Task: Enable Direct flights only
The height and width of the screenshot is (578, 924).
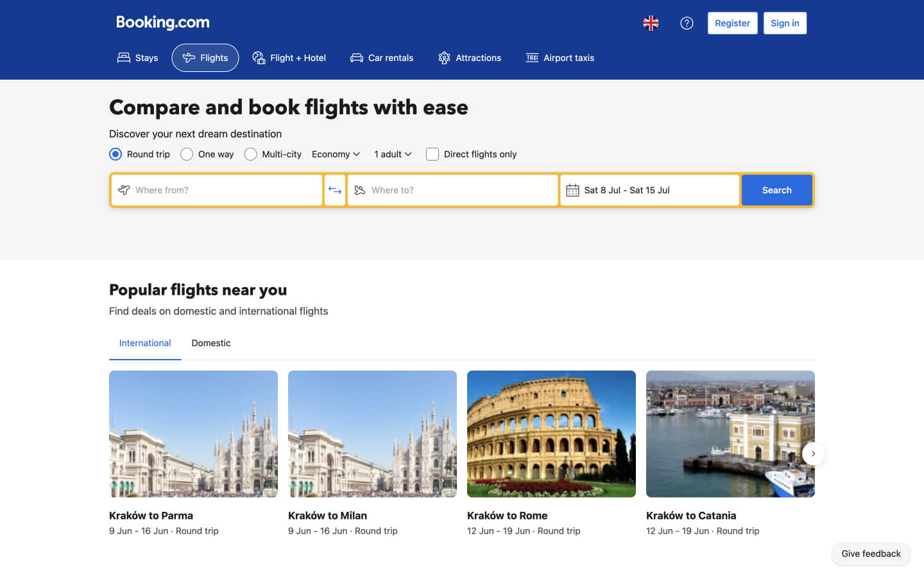Action: point(432,154)
